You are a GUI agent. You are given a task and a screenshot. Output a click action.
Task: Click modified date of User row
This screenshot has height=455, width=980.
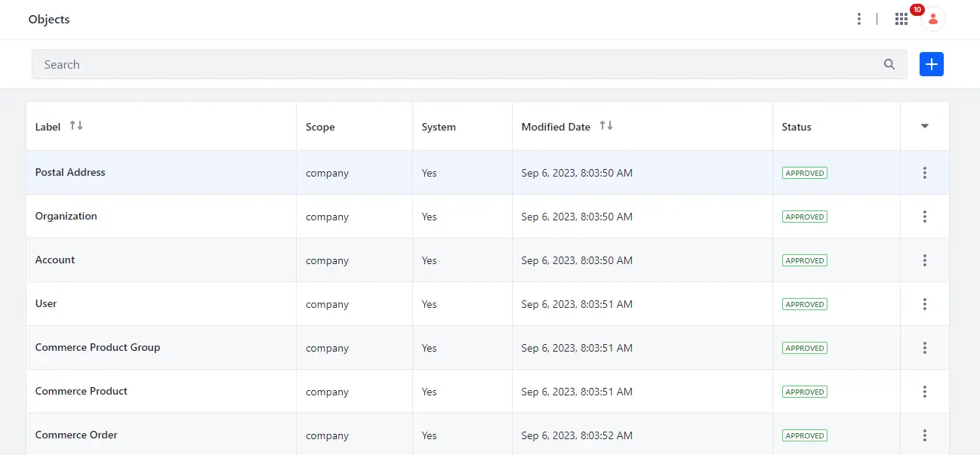pyautogui.click(x=577, y=304)
